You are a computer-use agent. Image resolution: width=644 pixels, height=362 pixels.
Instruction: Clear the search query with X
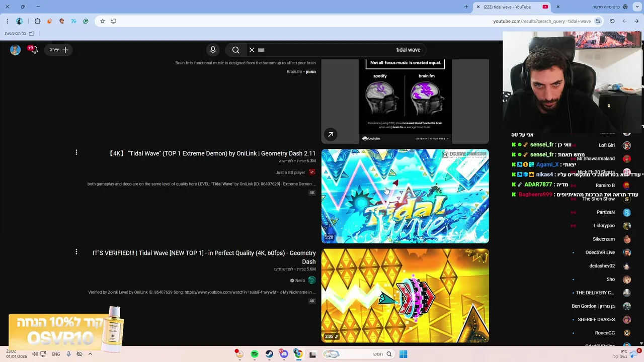(x=252, y=50)
